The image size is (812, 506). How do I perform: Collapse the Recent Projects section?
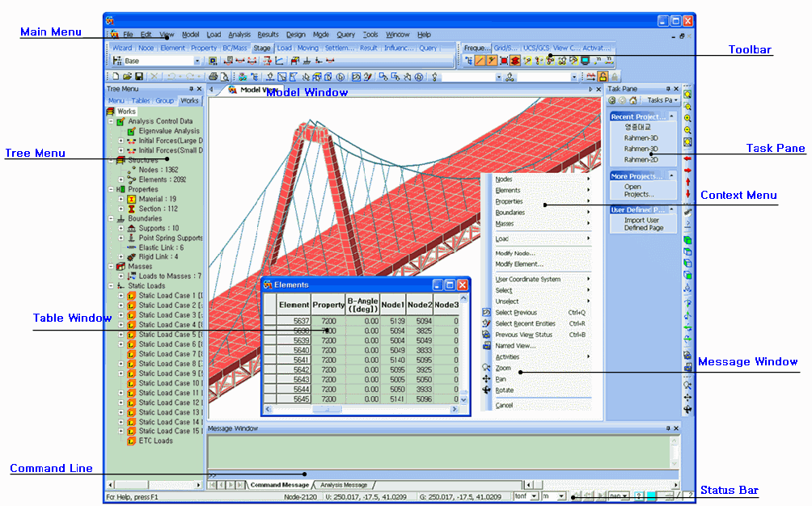click(x=670, y=116)
